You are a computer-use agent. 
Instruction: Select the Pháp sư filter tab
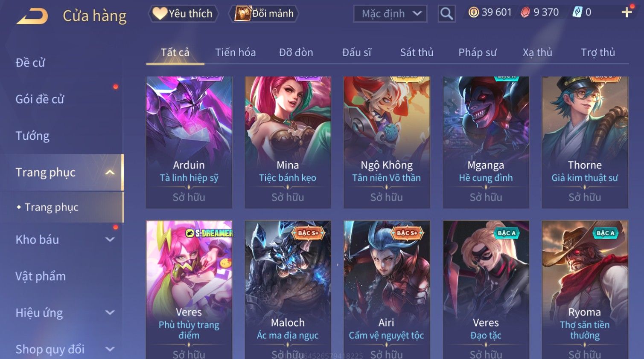tap(477, 52)
